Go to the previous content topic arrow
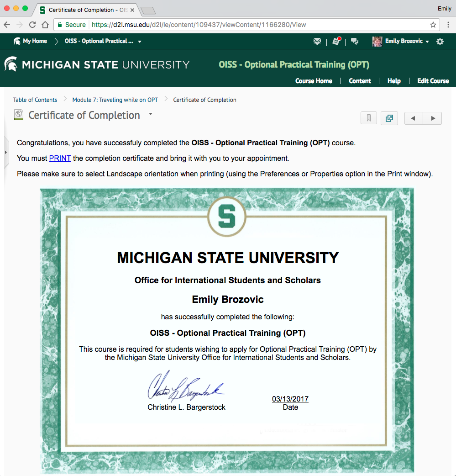456x476 pixels. [x=413, y=118]
